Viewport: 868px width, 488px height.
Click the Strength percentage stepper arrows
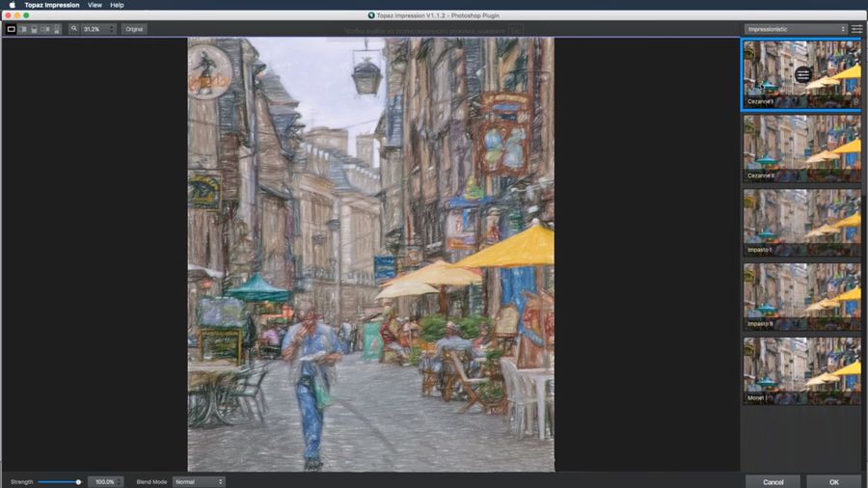click(x=119, y=482)
